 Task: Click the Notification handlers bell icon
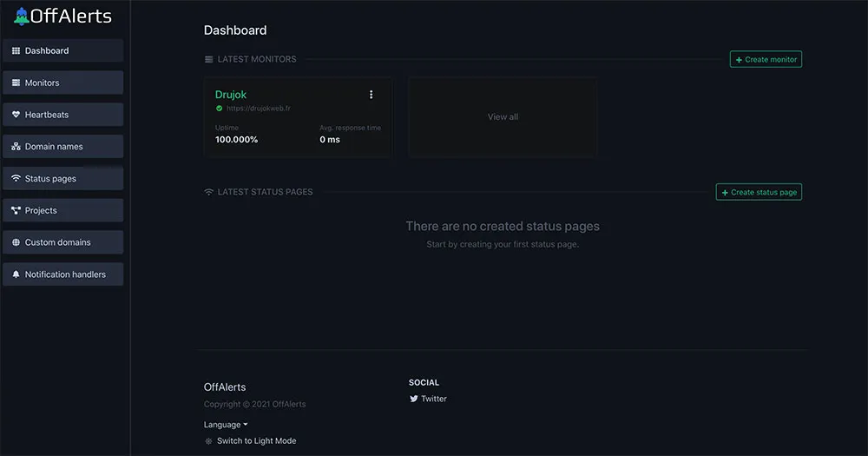[16, 274]
